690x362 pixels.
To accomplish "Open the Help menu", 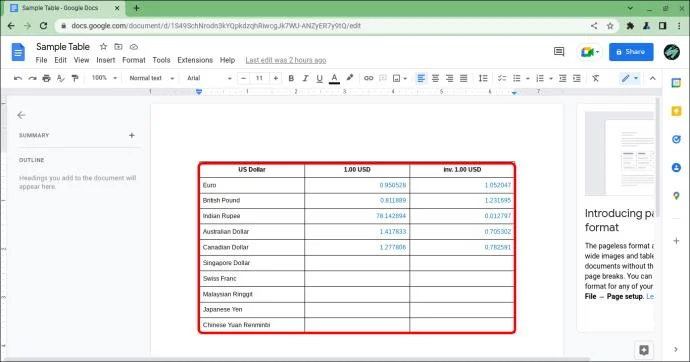I will [x=227, y=60].
